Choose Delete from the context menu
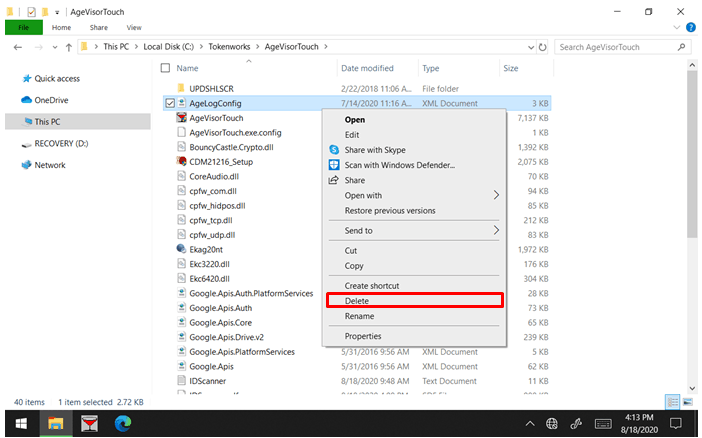This screenshot has height=438, width=702. click(414, 301)
